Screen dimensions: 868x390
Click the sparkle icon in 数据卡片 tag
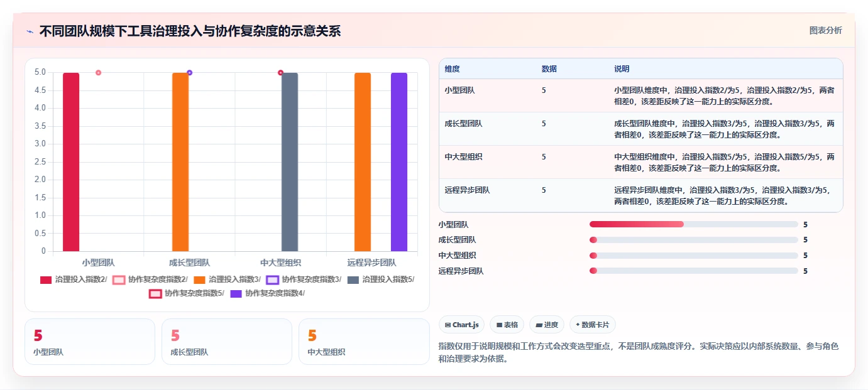pyautogui.click(x=578, y=325)
